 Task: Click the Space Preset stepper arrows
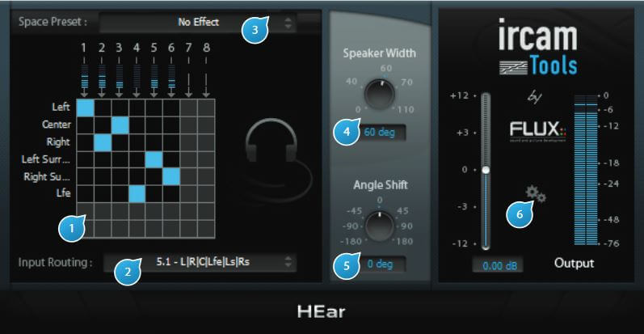pos(288,23)
